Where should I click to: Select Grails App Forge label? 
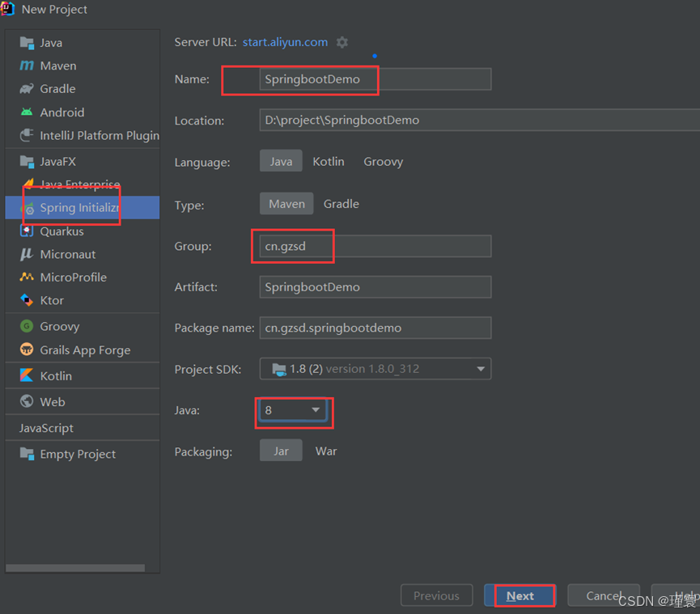click(85, 349)
